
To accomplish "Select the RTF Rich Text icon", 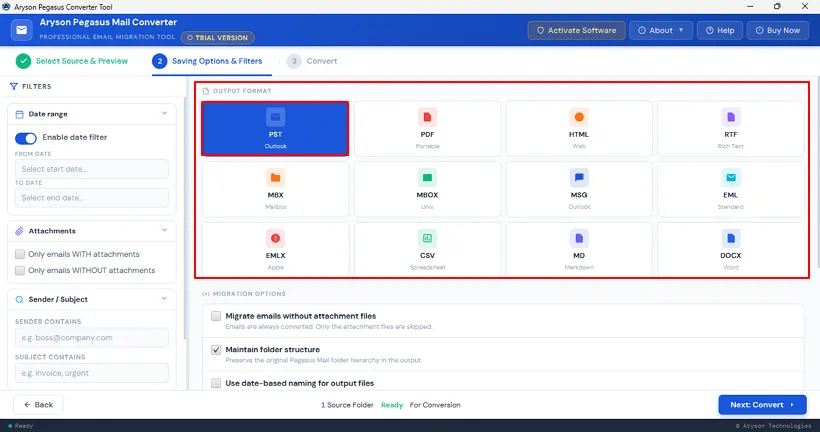I will [731, 117].
